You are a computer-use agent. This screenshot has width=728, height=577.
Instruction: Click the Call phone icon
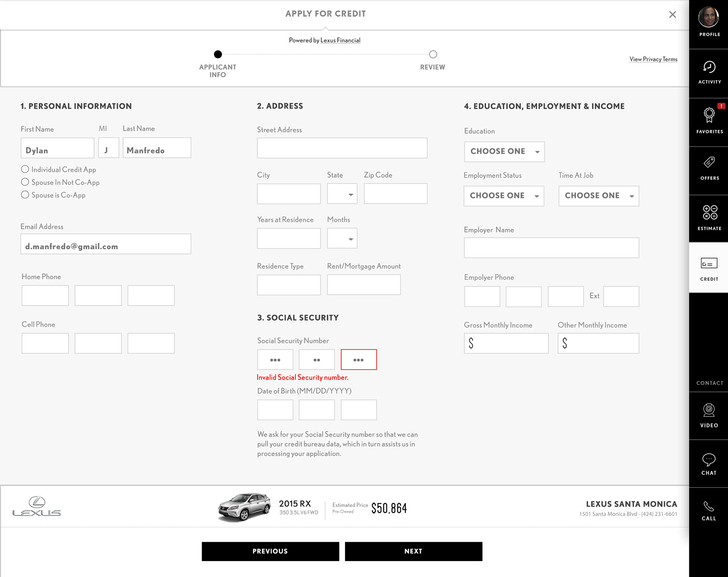[708, 507]
